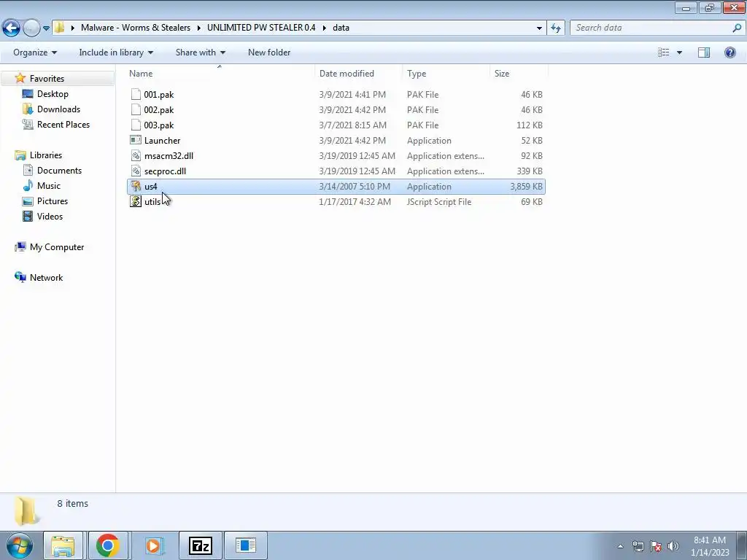The height and width of the screenshot is (560, 747).
Task: Click the blue window taskbar app icon
Action: coord(246,545)
